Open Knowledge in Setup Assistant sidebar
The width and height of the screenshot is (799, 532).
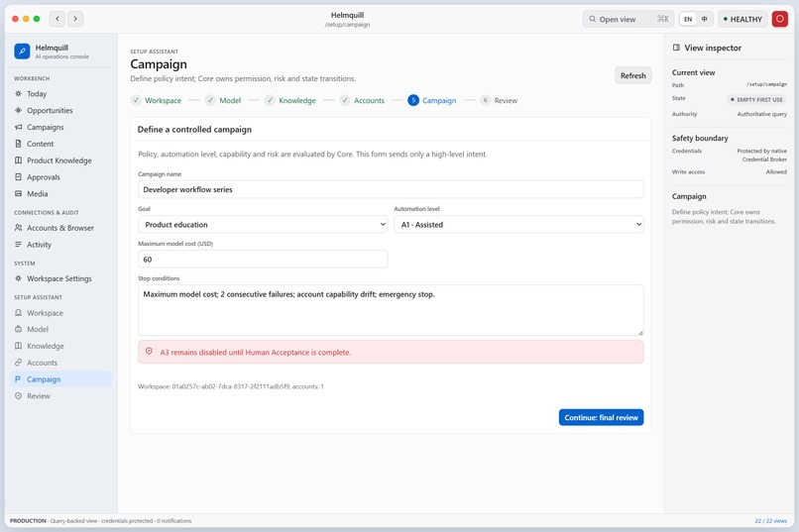pos(60,346)
